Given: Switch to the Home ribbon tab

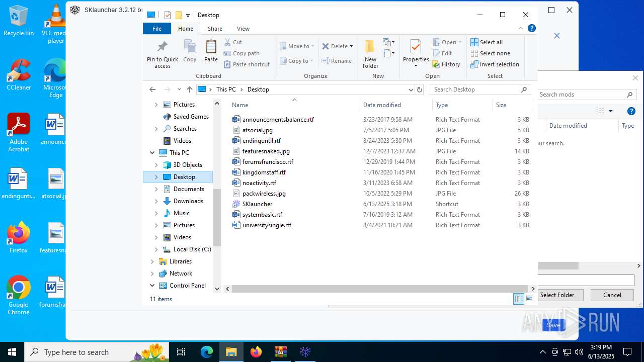Looking at the screenshot, I should (x=186, y=29).
